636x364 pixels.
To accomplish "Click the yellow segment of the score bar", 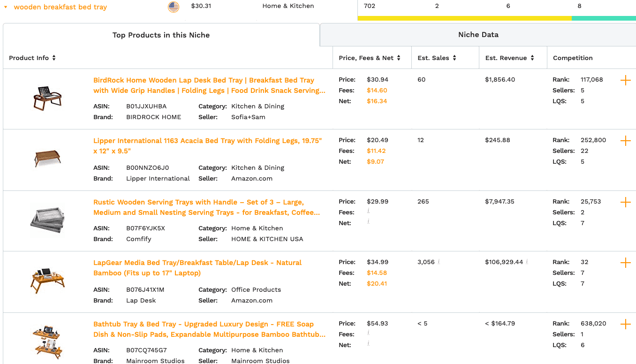I will [464, 18].
